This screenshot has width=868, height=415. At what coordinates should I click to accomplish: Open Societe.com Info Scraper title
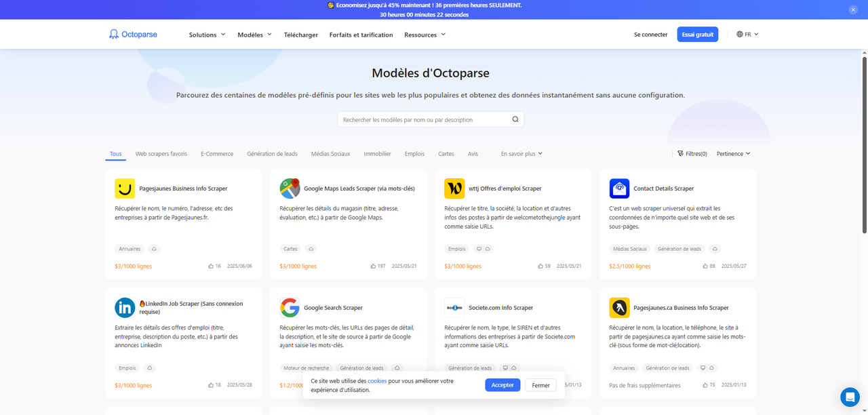coord(501,308)
